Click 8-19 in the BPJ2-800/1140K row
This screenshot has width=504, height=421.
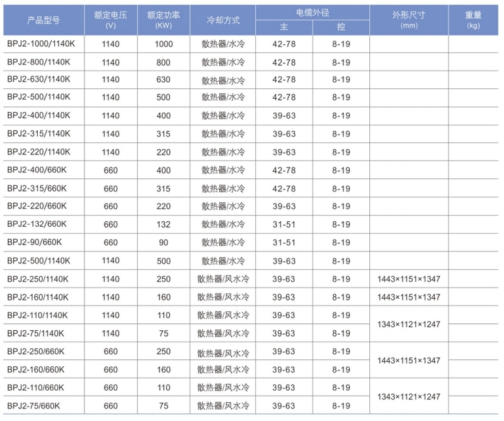click(x=341, y=62)
